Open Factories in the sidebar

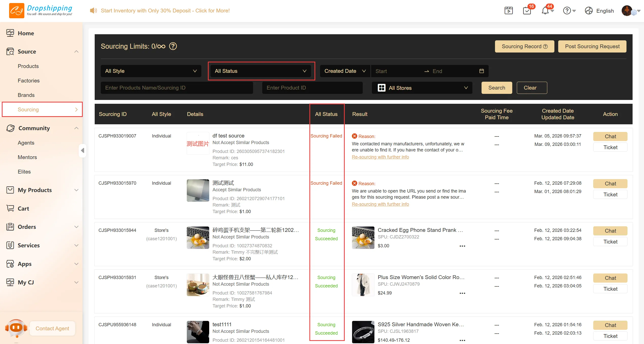[x=29, y=81]
